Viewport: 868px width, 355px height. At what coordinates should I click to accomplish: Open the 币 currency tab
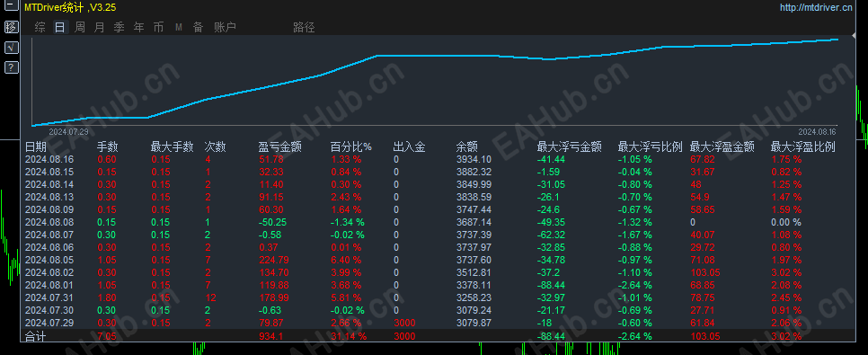pos(158,27)
